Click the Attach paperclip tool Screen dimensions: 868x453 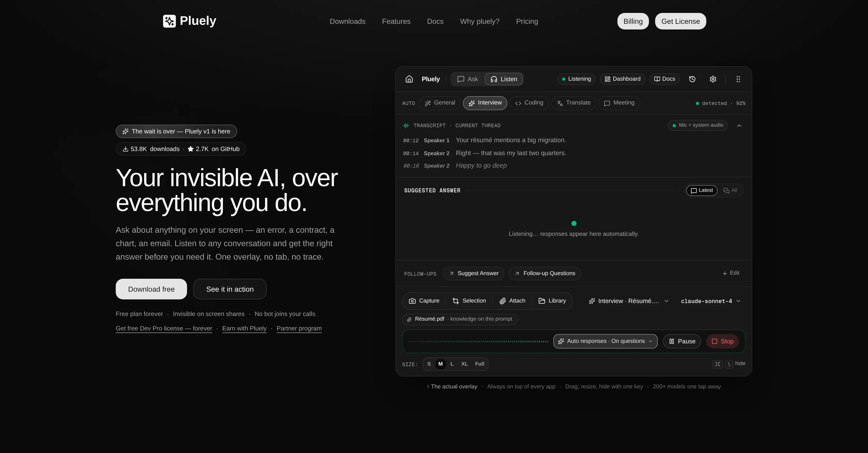(512, 301)
